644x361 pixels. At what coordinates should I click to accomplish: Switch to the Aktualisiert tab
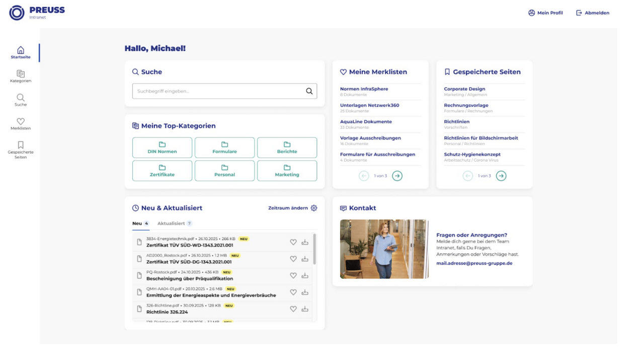pyautogui.click(x=171, y=224)
